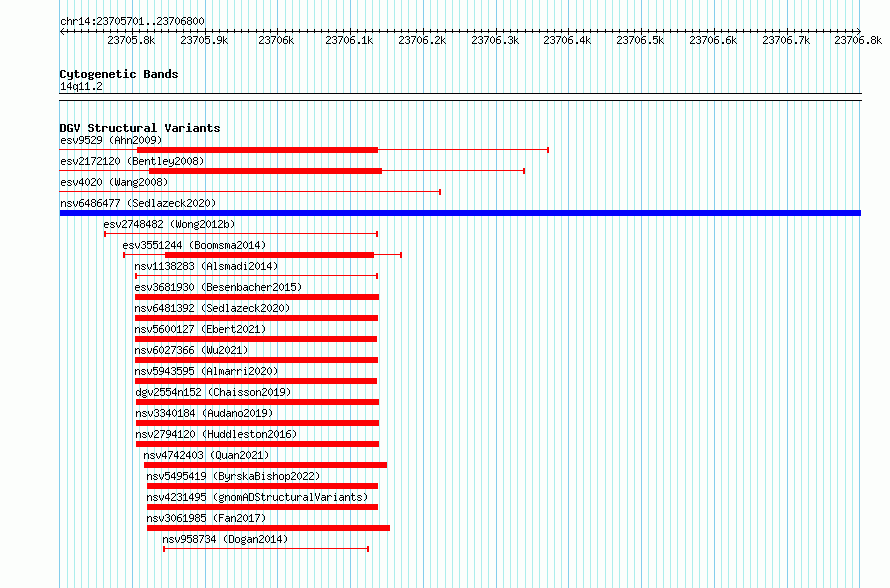Click the thick red bar under esv9529
The image size is (890, 588).
pyautogui.click(x=257, y=150)
